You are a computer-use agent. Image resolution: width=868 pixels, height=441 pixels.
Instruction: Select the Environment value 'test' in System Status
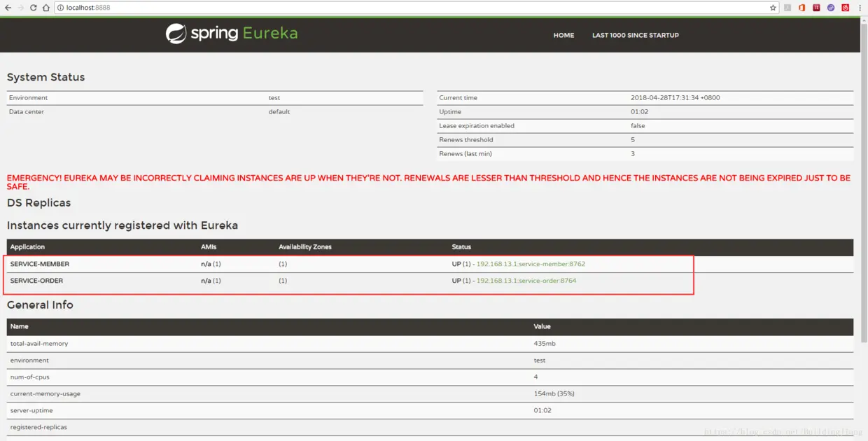point(274,98)
